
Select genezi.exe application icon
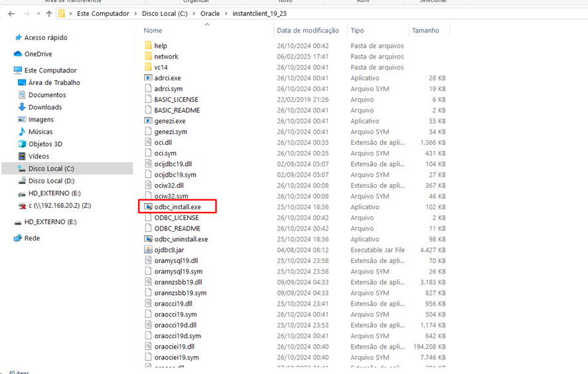148,121
